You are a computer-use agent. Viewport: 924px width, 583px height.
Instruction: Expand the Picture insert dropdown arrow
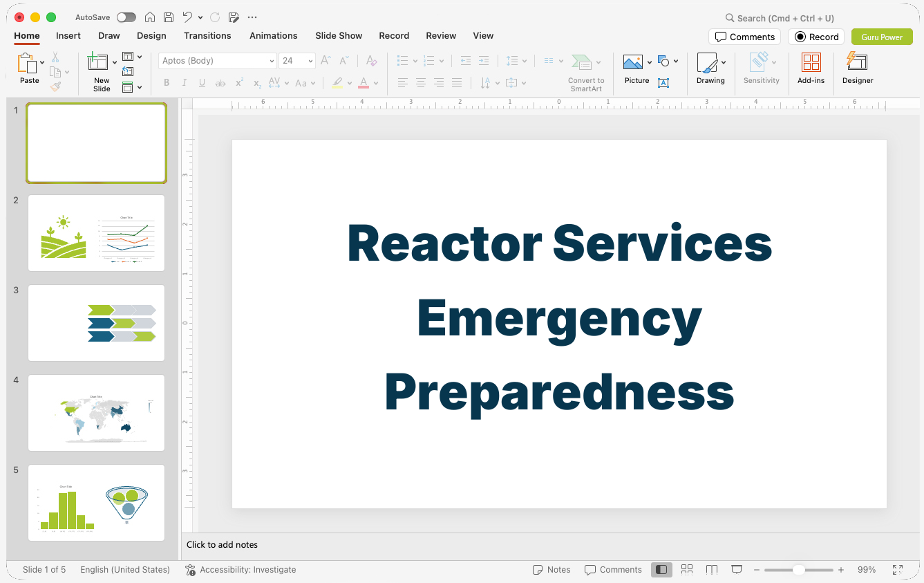(x=650, y=63)
